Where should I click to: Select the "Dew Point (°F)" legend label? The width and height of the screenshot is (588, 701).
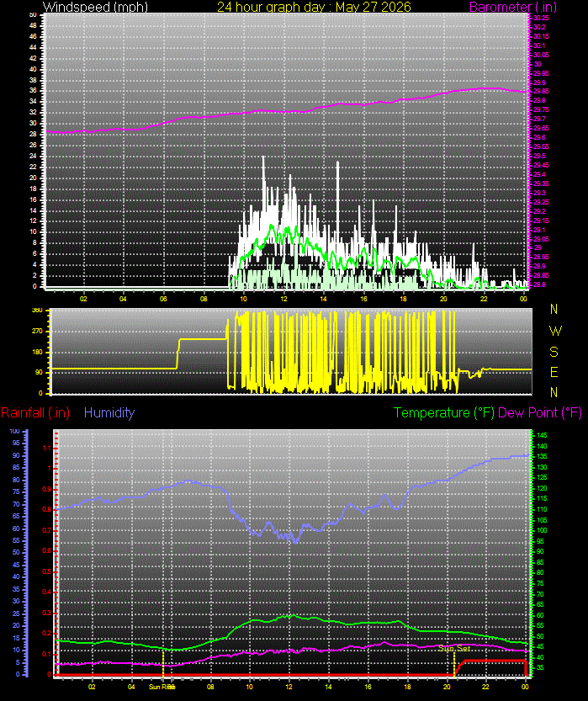pos(540,412)
